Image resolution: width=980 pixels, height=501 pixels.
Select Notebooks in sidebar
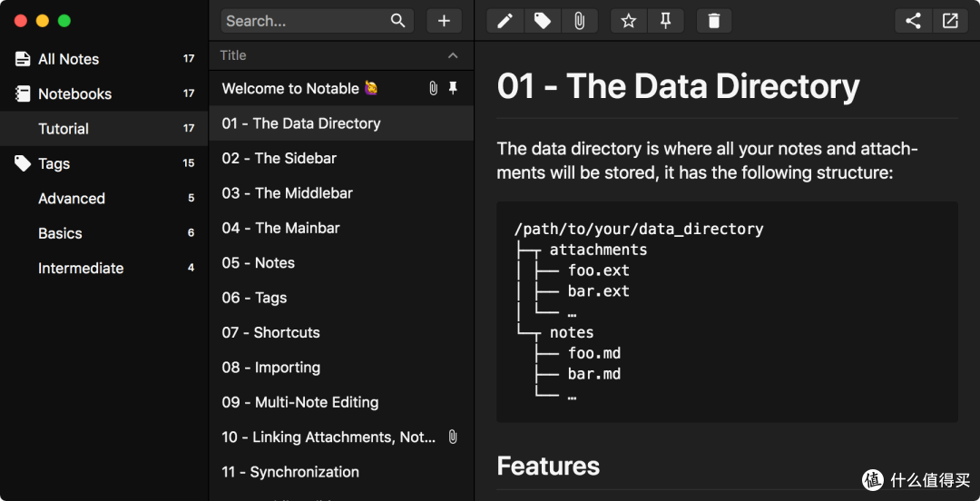[x=103, y=93]
